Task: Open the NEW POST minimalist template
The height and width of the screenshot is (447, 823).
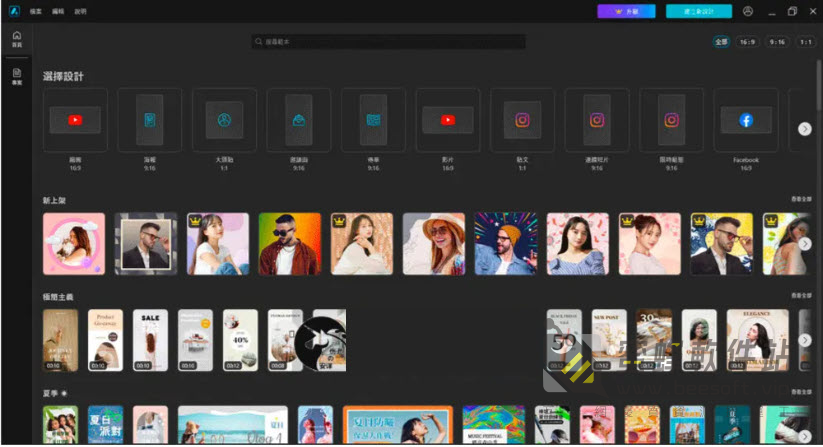Action: click(x=609, y=340)
